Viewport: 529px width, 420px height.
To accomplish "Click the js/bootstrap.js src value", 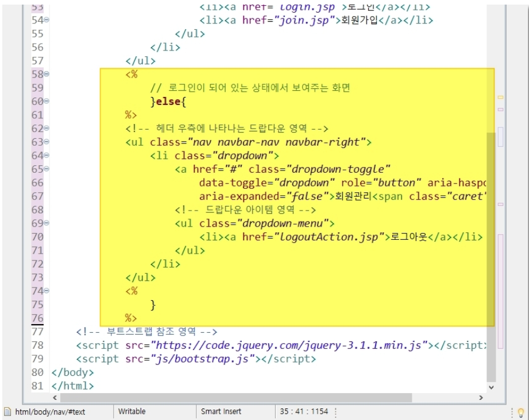I will pos(202,359).
